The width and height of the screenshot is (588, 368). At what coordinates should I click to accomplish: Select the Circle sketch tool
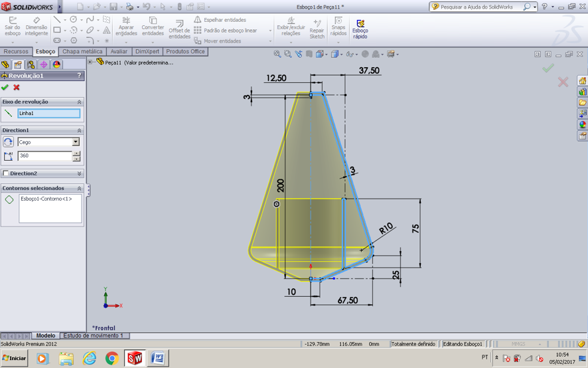[x=74, y=19]
